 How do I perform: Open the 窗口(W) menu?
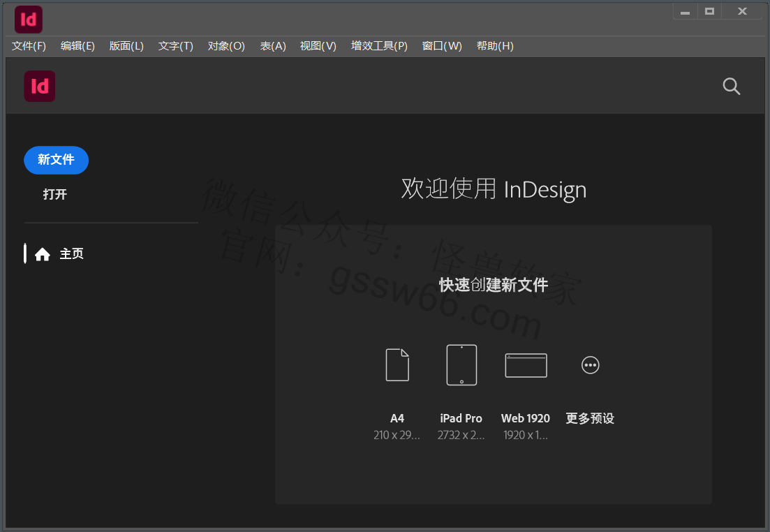coord(442,46)
